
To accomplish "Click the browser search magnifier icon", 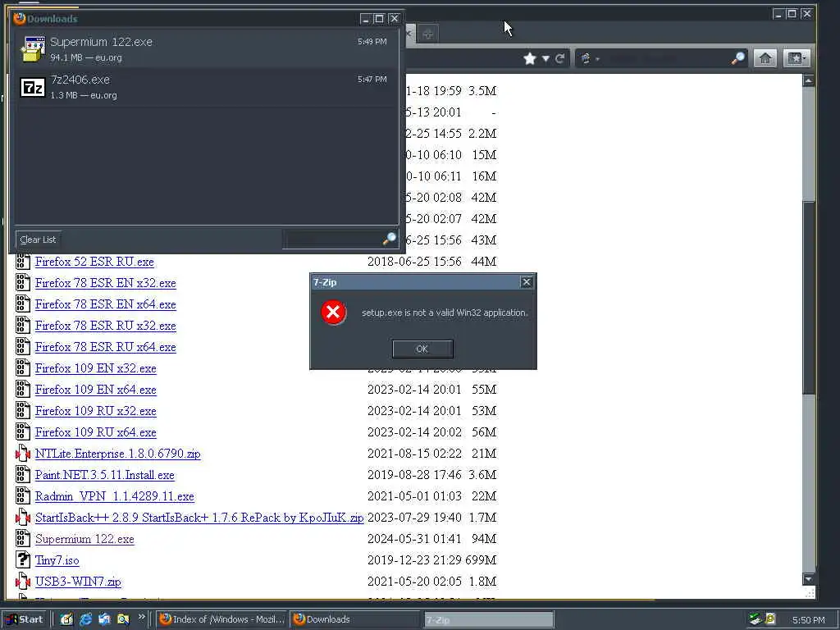I will point(738,58).
